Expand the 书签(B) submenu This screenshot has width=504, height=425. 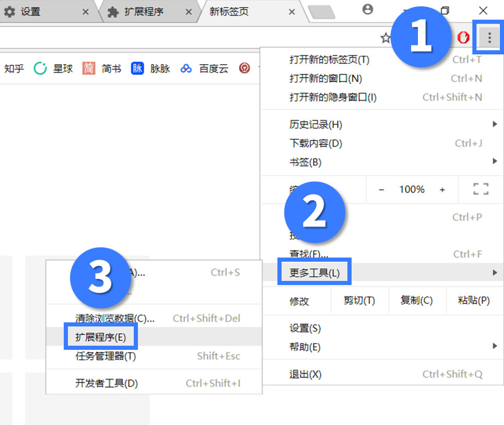point(306,162)
